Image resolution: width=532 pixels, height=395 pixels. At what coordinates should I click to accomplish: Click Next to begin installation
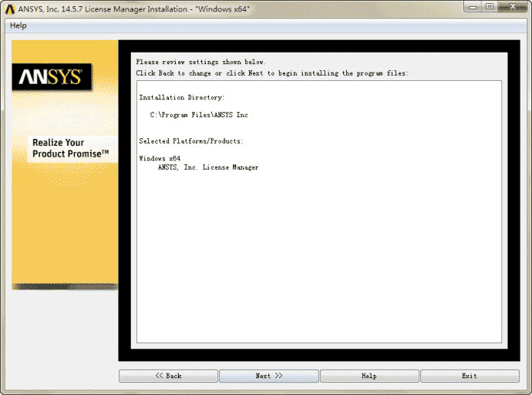point(269,376)
